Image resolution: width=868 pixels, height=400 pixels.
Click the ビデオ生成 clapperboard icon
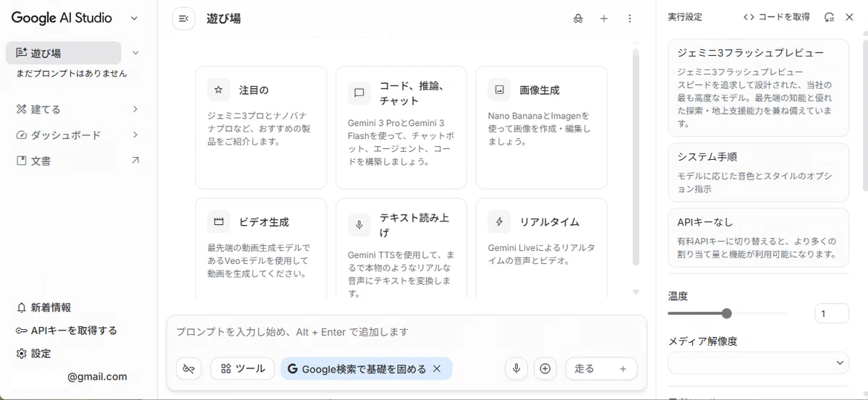219,222
